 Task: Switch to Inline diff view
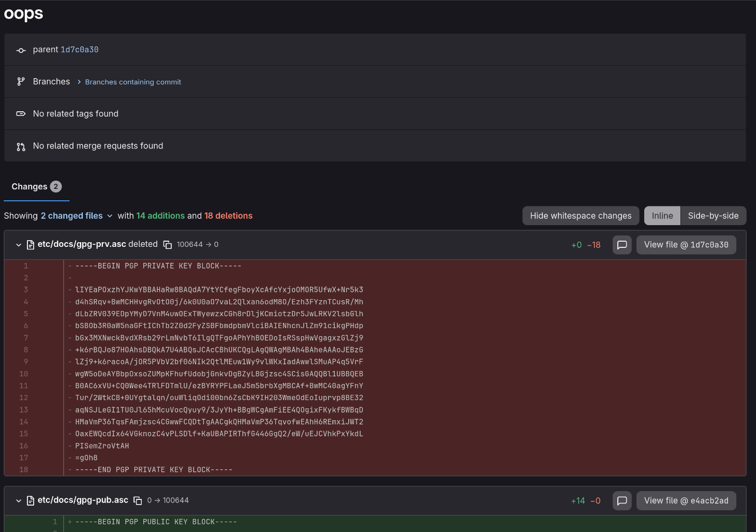662,216
